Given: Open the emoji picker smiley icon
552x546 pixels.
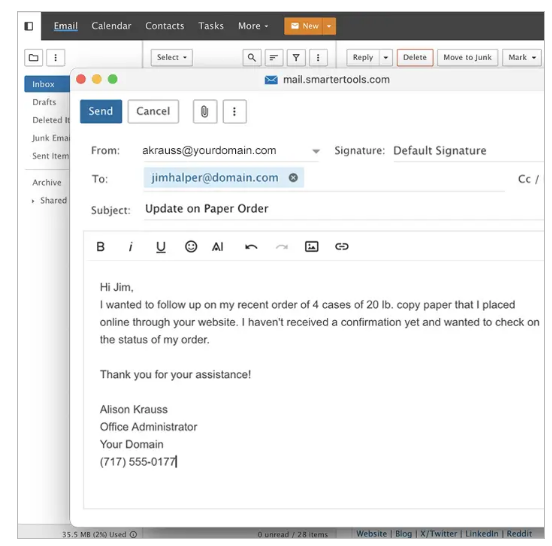Looking at the screenshot, I should click(x=191, y=246).
